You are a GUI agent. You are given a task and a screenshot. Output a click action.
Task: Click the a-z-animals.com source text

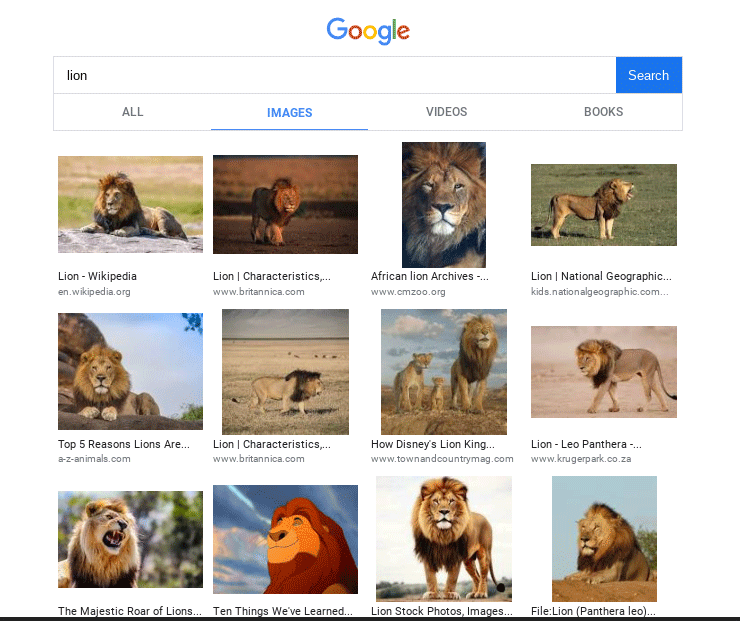(x=94, y=459)
